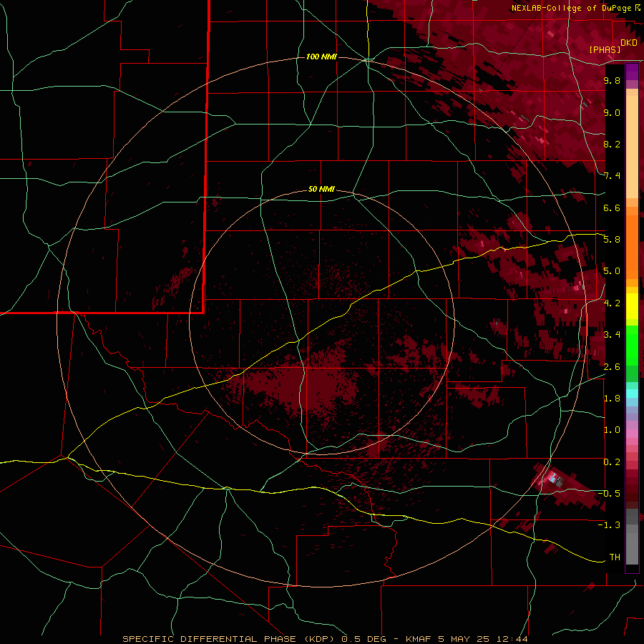
Task: Click the 4.2 scale label
Action: tap(612, 303)
